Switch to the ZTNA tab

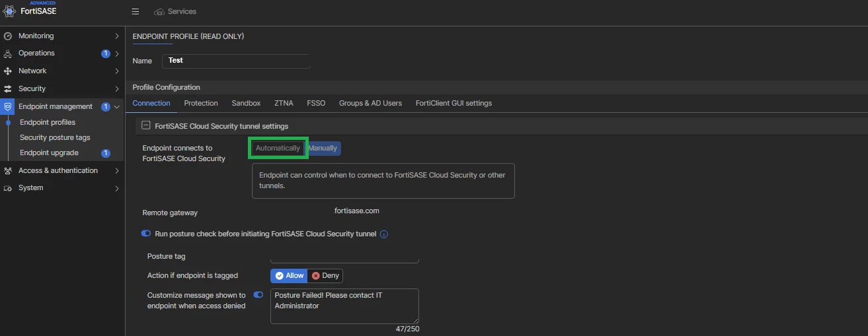tap(284, 103)
